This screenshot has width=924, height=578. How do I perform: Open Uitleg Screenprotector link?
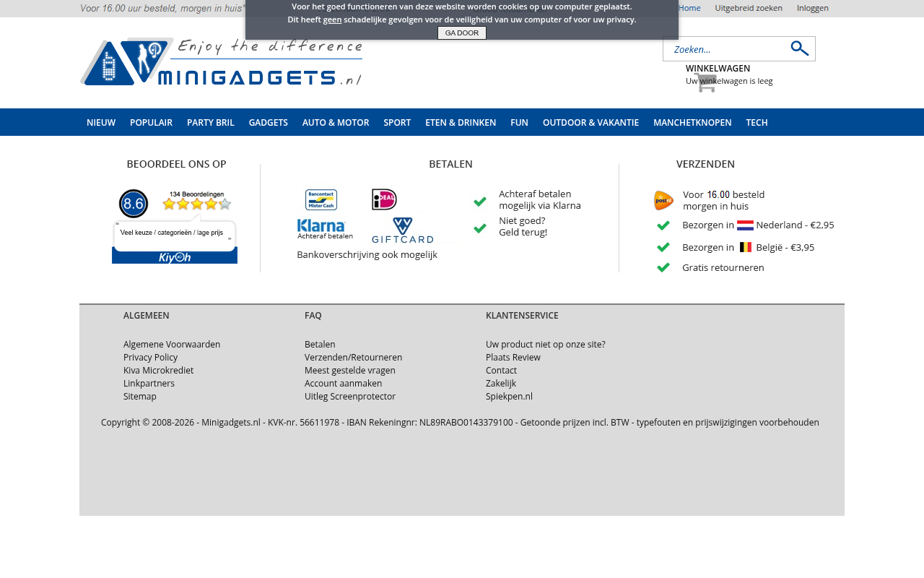pos(350,397)
